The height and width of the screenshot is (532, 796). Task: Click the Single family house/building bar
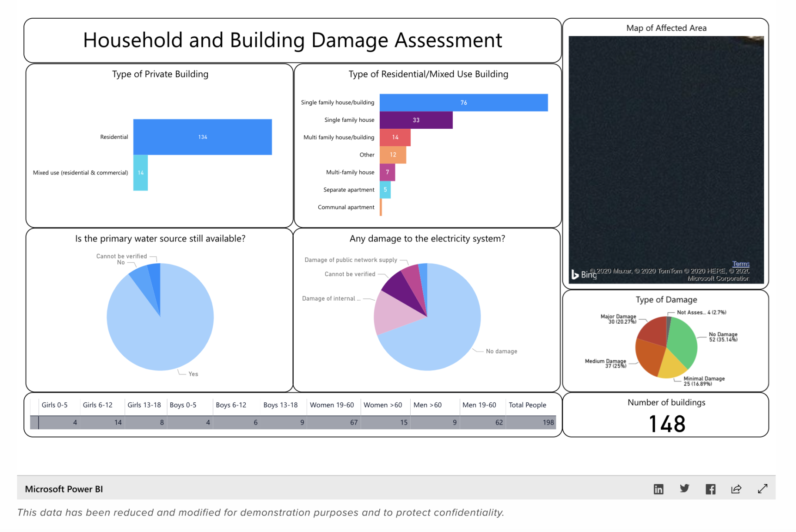pyautogui.click(x=463, y=102)
